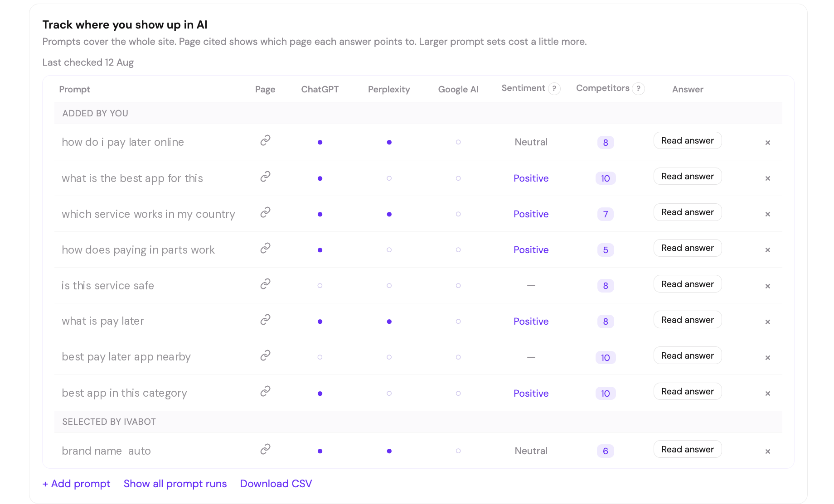This screenshot has width=834, height=504.
Task: Read answer for 'what is pay later'
Action: [x=688, y=320]
